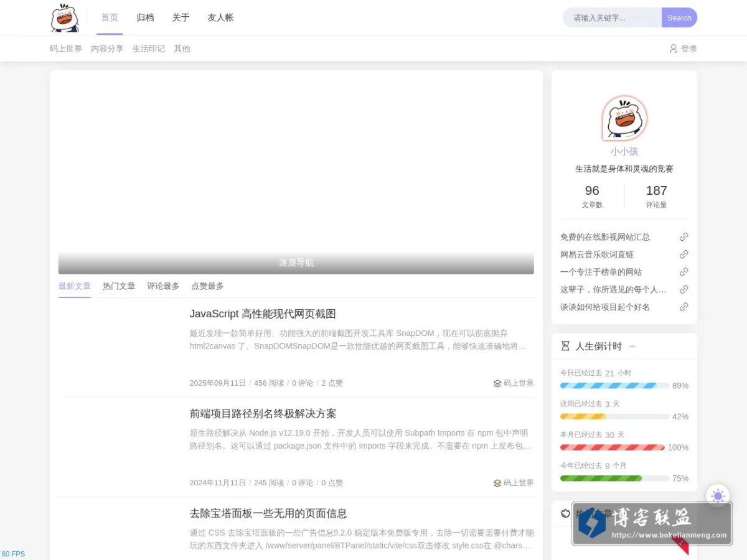Click 码上世界 tag on the JavaScript article
This screenshot has width=747, height=560.
pos(519,383)
